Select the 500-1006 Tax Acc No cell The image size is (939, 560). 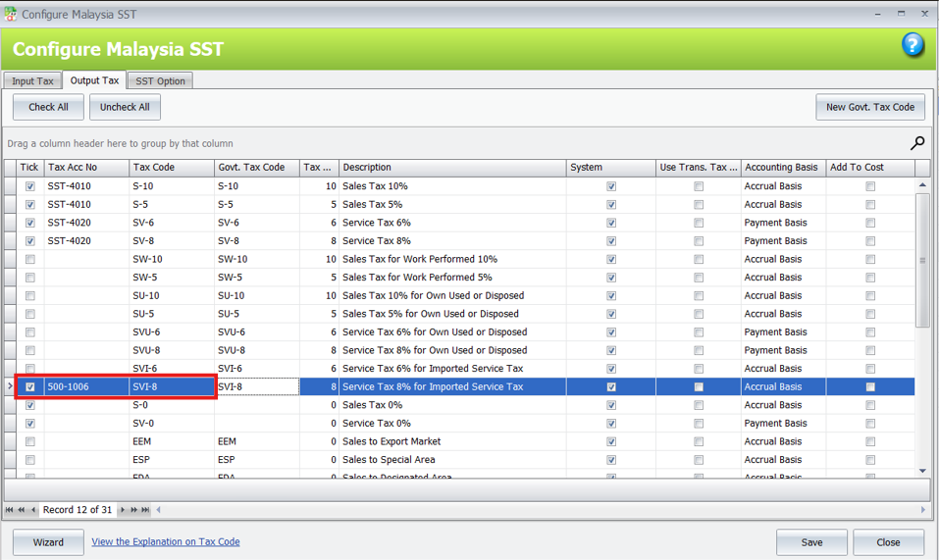point(86,387)
